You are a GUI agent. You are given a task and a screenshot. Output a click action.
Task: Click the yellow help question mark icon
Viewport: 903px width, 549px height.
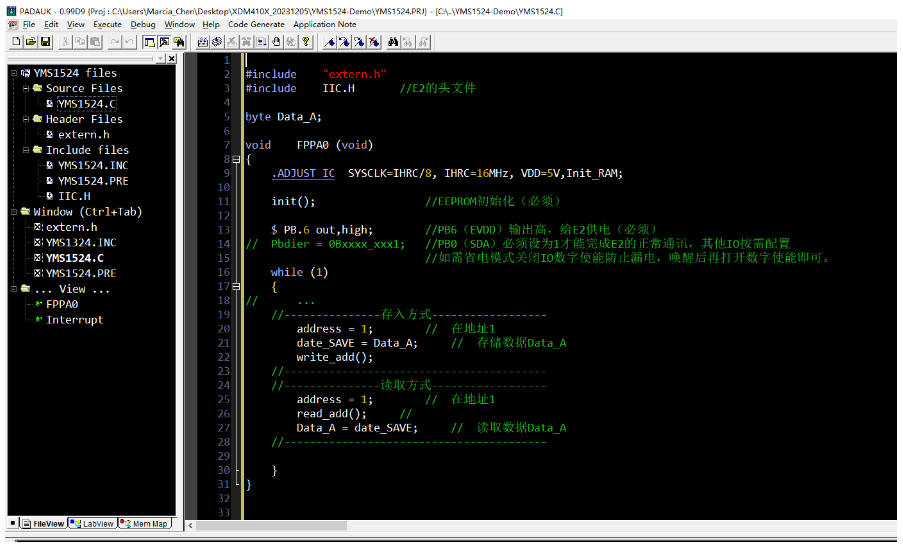(306, 42)
